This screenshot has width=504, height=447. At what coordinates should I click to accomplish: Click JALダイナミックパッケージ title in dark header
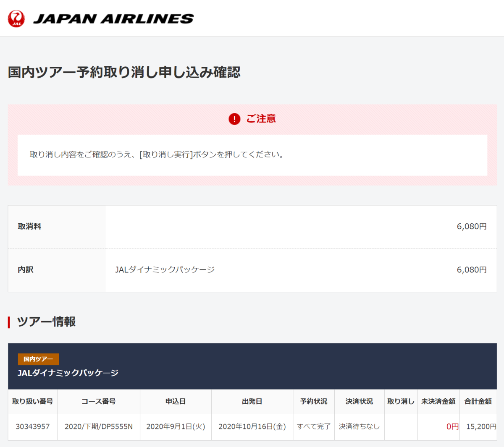(68, 373)
